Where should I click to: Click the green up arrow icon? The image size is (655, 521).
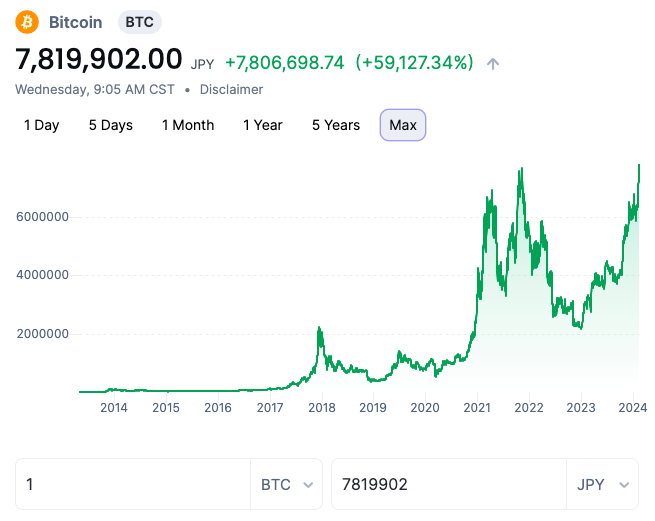pyautogui.click(x=492, y=63)
